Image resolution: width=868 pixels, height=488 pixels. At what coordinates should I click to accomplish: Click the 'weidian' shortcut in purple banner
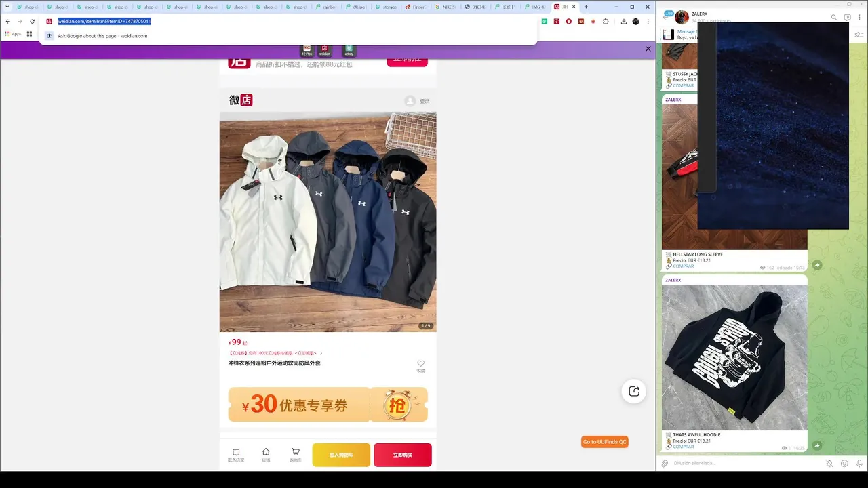325,50
